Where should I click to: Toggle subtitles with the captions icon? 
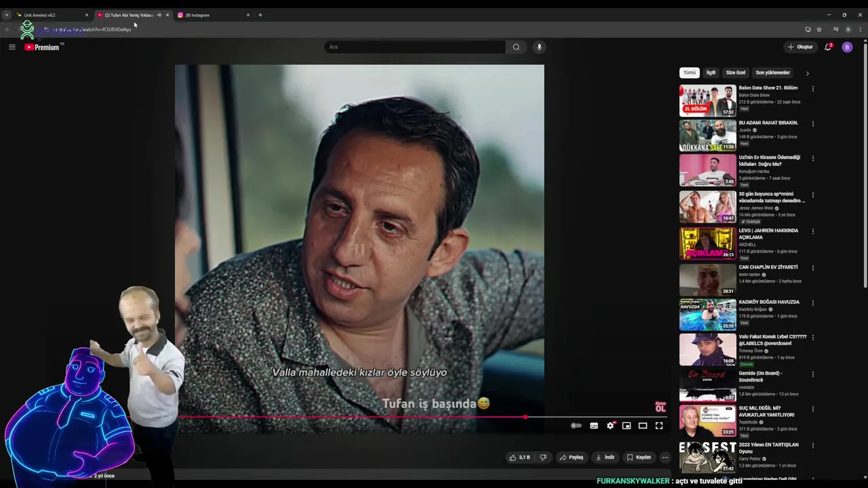coord(594,426)
